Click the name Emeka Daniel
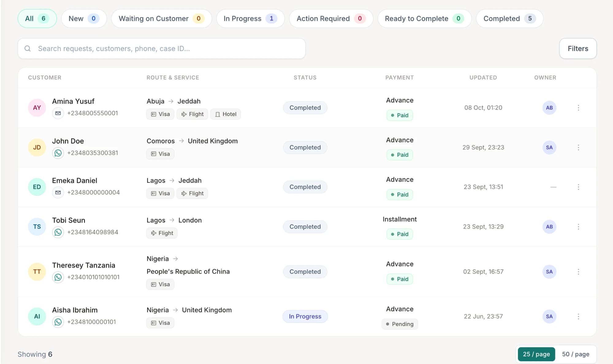The image size is (613, 364). pyautogui.click(x=74, y=181)
